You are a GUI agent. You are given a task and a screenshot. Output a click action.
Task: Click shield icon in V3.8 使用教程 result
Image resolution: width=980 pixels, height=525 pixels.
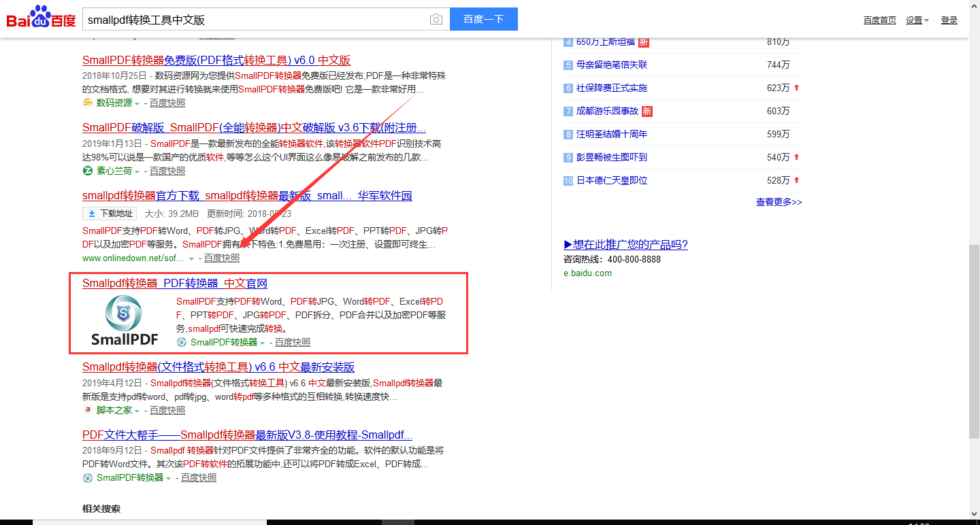[88, 477]
